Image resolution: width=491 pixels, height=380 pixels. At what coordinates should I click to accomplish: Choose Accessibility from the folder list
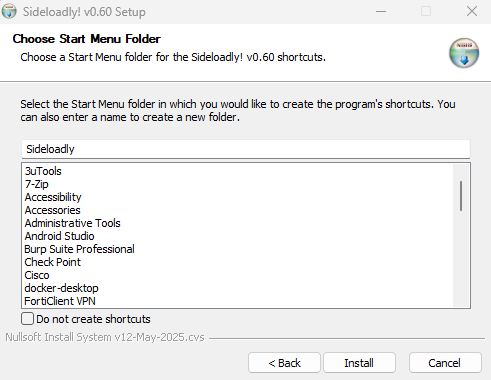pyautogui.click(x=53, y=197)
